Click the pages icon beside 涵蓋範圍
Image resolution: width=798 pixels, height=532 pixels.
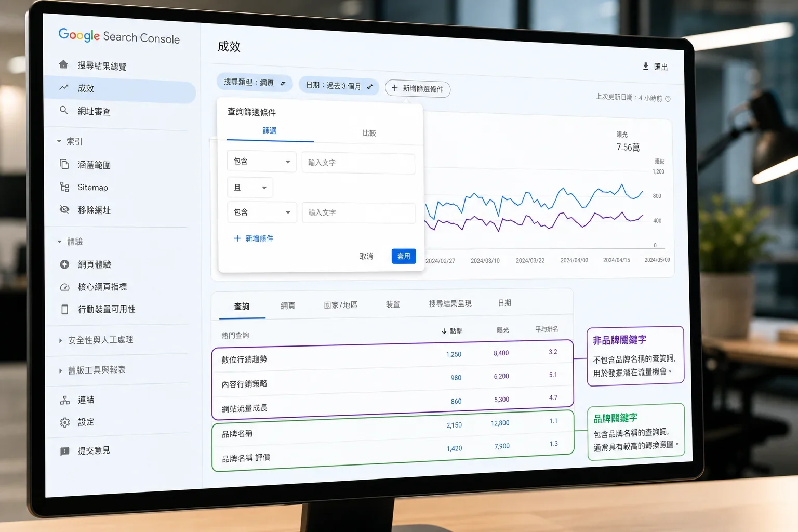click(64, 164)
